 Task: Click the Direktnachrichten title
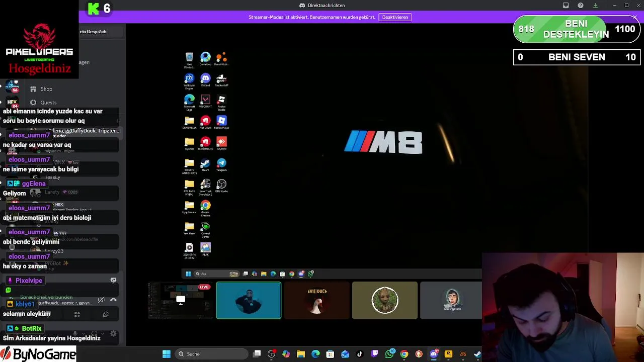pyautogui.click(x=322, y=6)
